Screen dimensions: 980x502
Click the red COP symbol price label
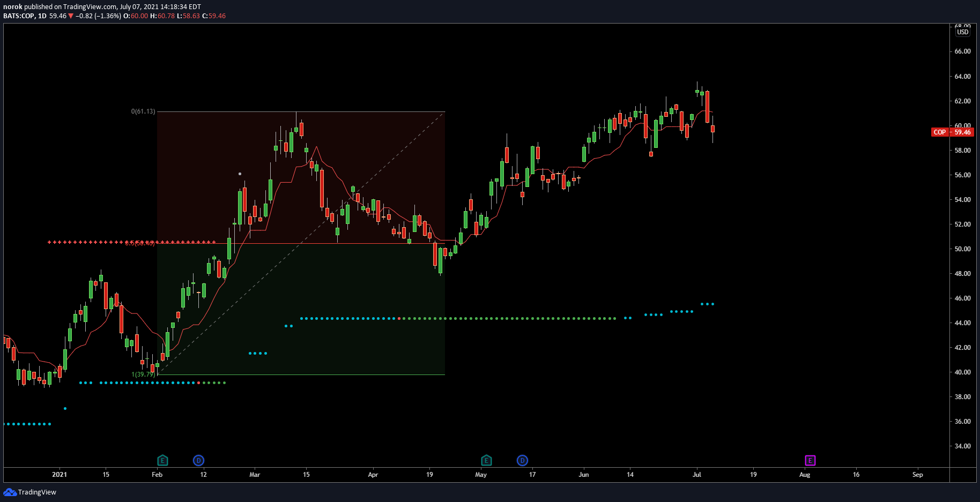(940, 132)
